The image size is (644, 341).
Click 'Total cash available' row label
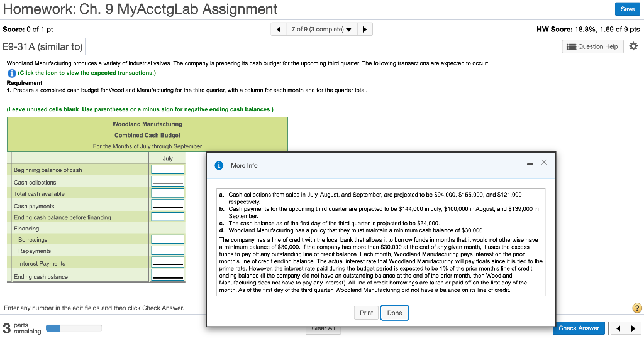click(x=39, y=193)
